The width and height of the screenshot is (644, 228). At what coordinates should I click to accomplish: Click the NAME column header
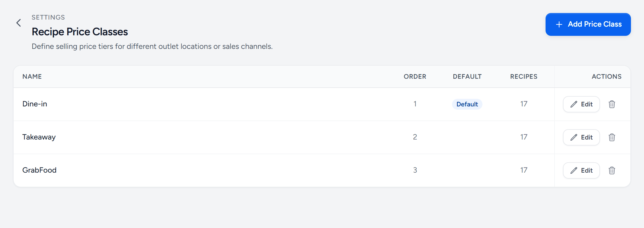click(x=32, y=77)
